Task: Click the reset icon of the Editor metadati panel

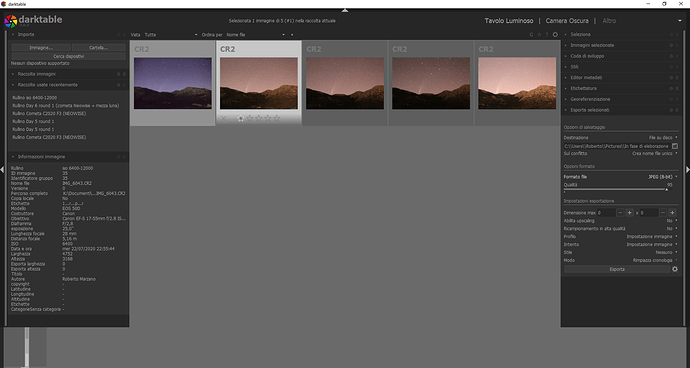Action: [671, 77]
